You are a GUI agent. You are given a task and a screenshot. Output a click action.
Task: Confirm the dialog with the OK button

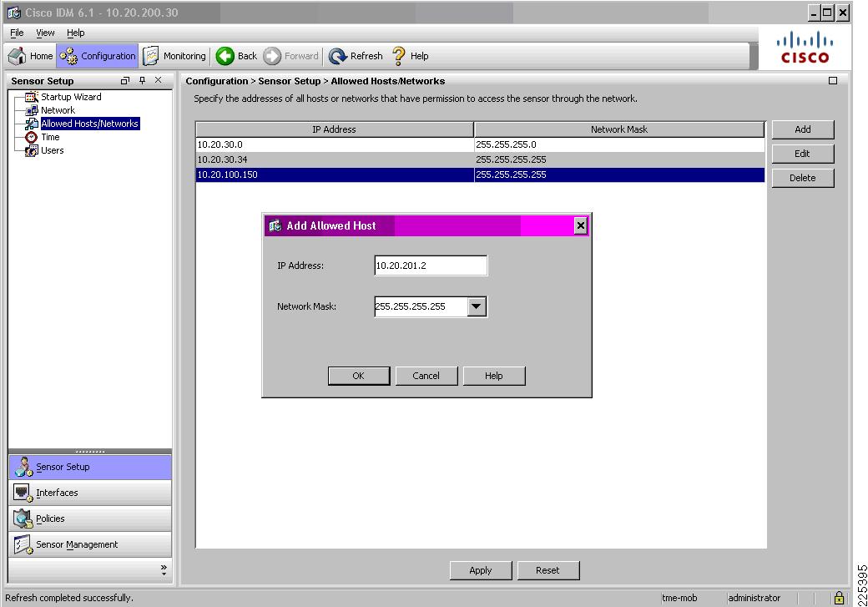pyautogui.click(x=359, y=376)
